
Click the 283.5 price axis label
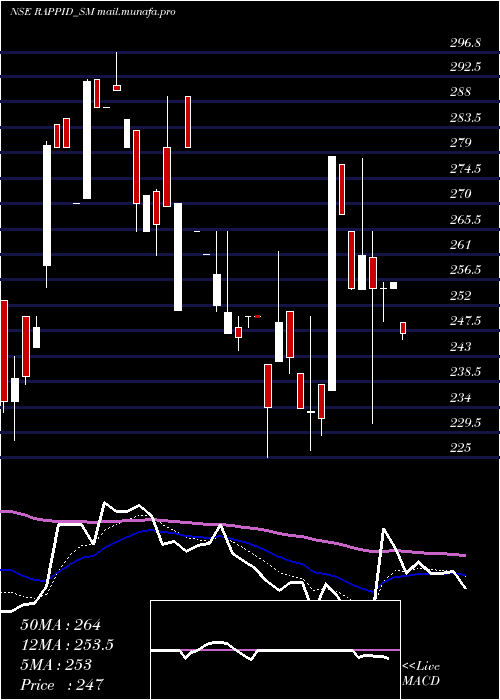click(465, 118)
